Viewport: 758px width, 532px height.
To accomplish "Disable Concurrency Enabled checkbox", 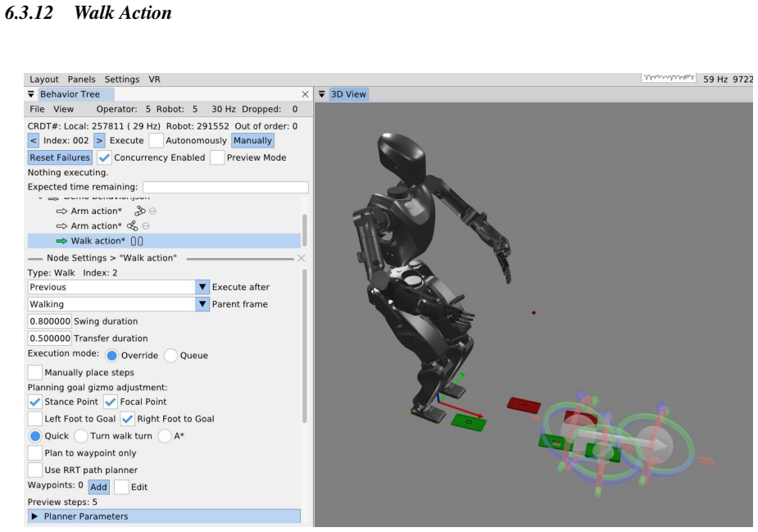I will [104, 157].
